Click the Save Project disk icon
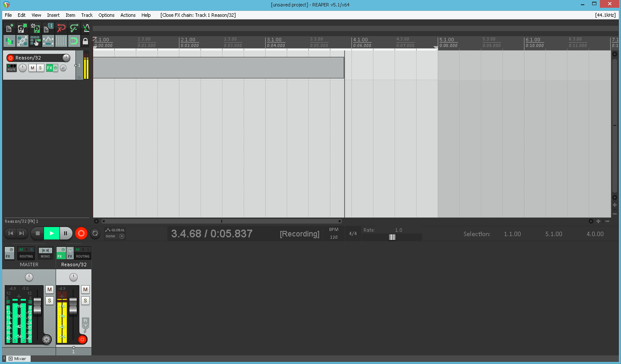 pos(35,28)
